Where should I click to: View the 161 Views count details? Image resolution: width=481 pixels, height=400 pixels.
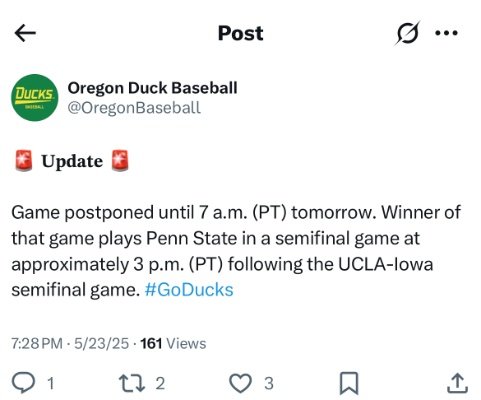[x=173, y=344]
